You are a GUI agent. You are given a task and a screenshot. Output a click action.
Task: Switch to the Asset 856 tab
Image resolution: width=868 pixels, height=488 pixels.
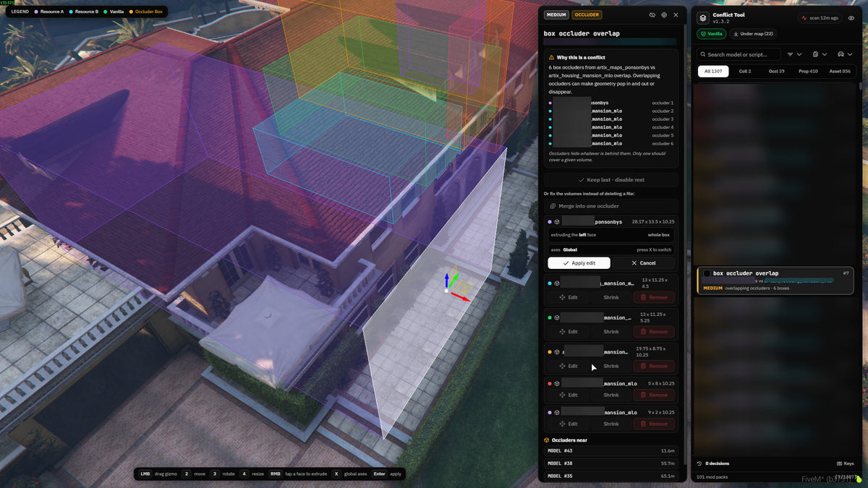tap(840, 72)
